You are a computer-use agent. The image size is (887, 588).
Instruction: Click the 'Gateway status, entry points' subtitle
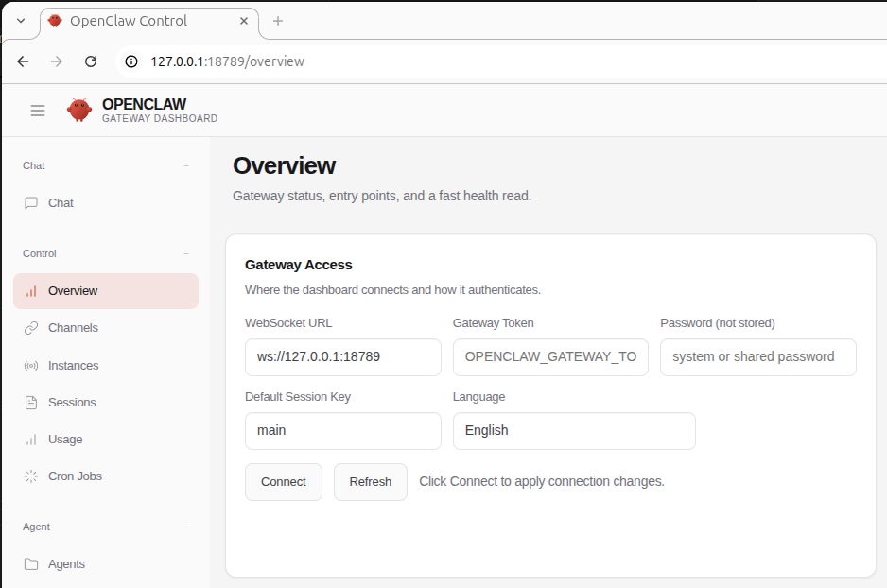click(x=382, y=197)
